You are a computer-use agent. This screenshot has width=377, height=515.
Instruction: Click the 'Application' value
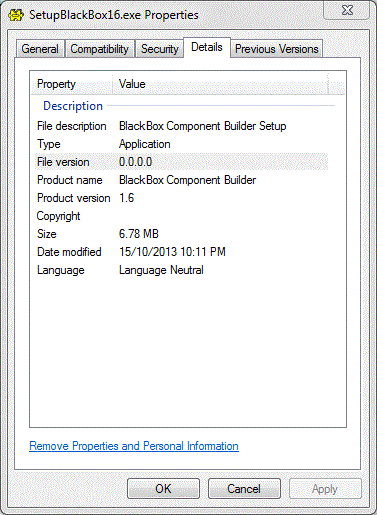click(145, 144)
